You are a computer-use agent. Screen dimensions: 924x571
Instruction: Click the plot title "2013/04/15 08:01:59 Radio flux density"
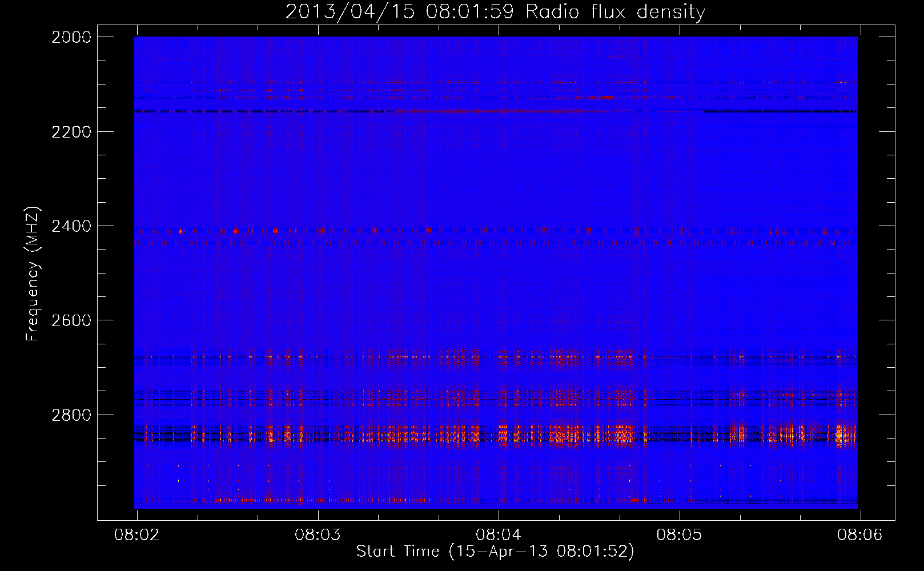click(495, 12)
